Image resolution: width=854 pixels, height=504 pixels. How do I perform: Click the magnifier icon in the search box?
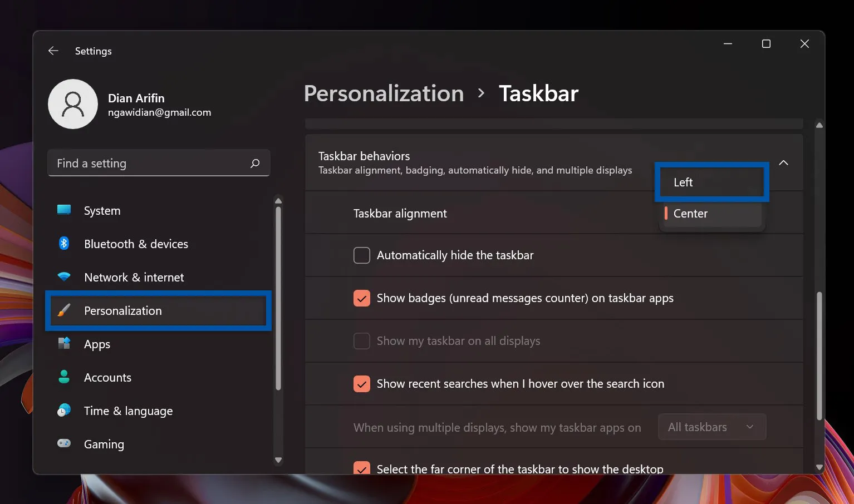(x=255, y=163)
